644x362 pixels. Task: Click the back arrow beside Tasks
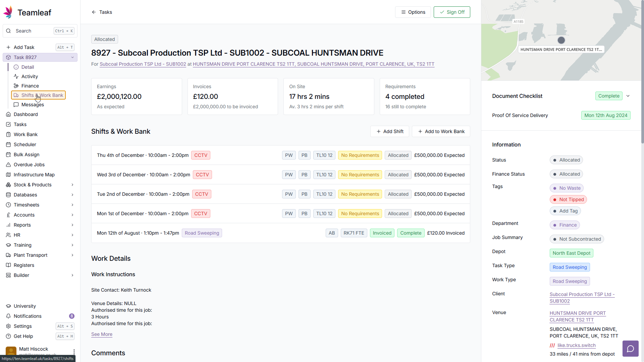(x=94, y=12)
